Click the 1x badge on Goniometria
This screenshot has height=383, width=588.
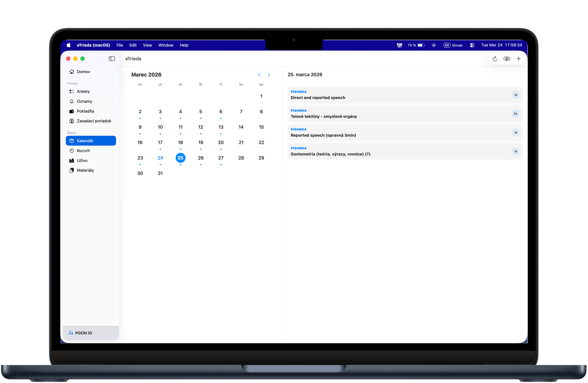pos(516,151)
